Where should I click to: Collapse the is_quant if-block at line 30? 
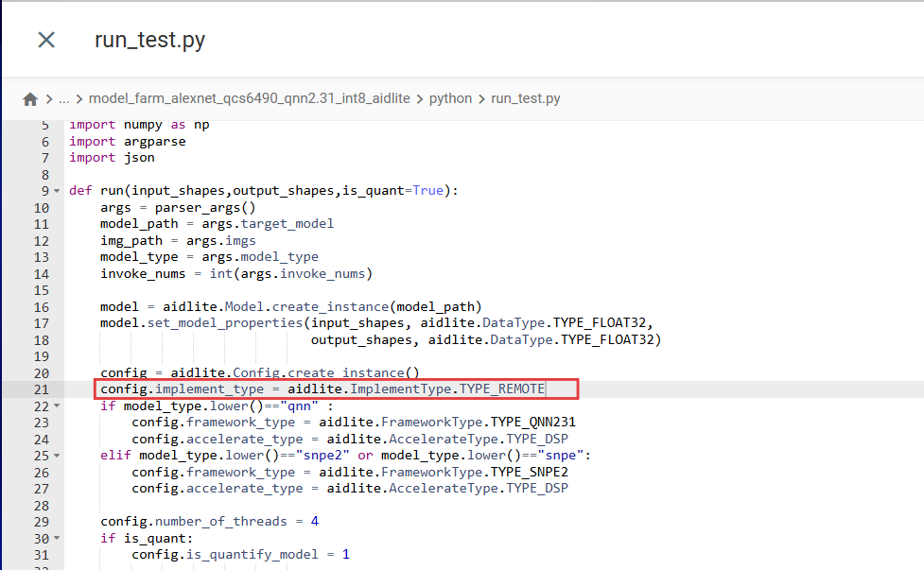pos(57,538)
